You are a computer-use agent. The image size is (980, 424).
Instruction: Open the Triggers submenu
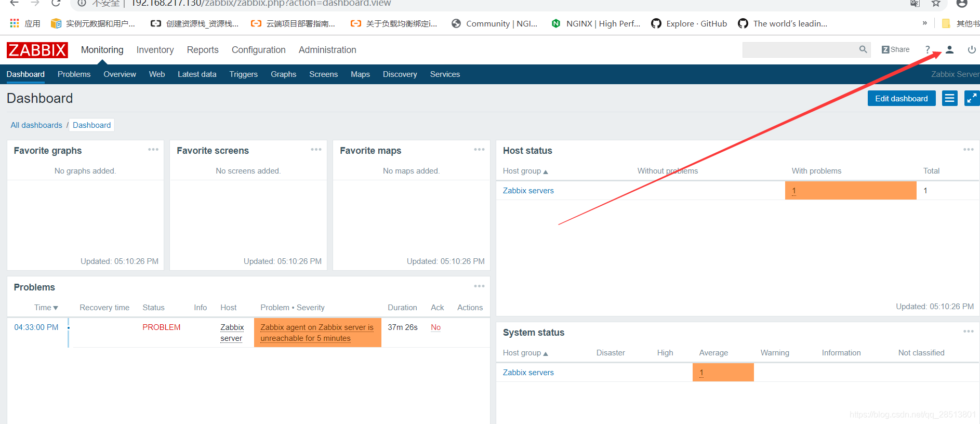(244, 74)
